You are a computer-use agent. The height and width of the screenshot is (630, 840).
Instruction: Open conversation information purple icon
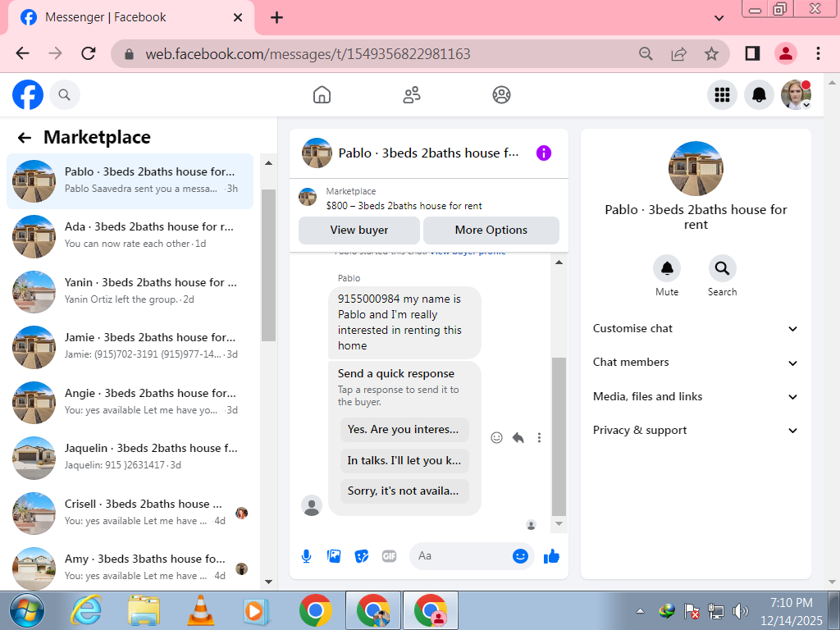[543, 153]
